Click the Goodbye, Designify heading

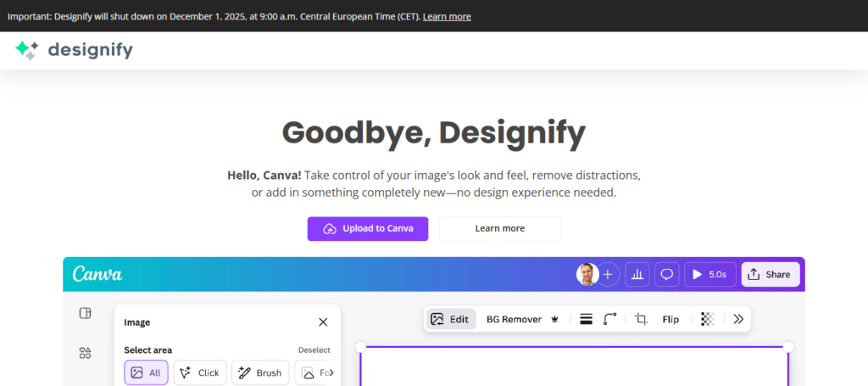coord(433,133)
